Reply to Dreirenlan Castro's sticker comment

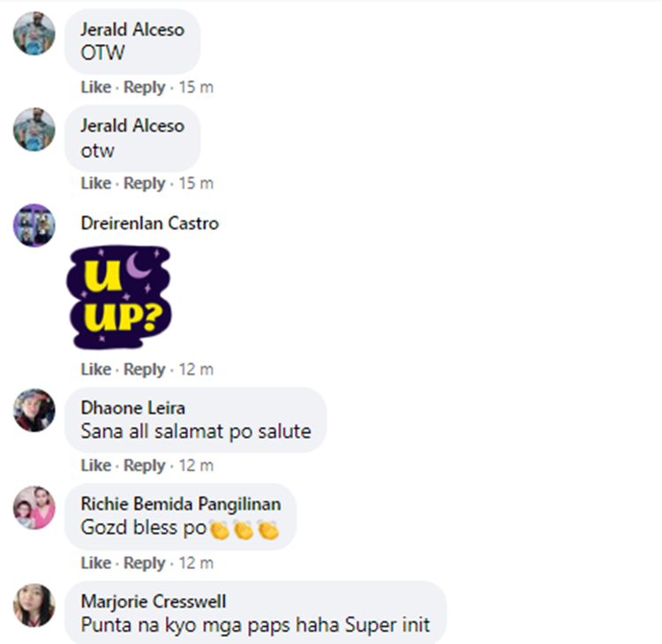144,370
